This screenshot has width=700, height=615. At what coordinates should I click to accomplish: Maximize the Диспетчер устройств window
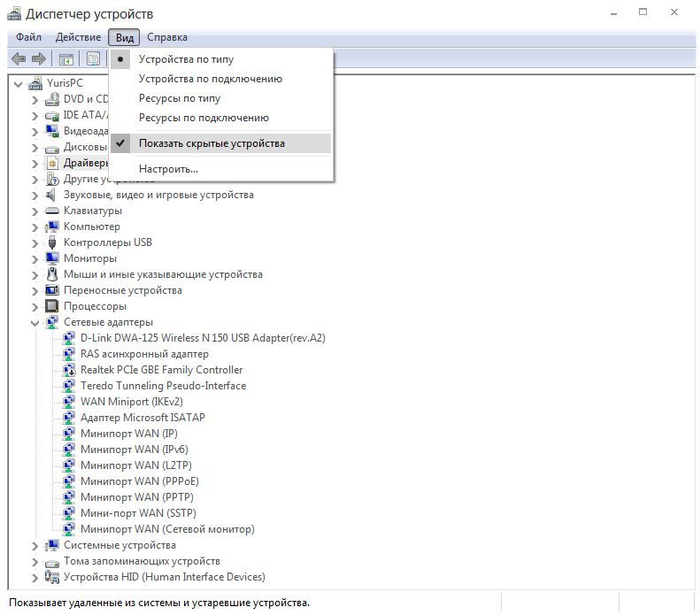pyautogui.click(x=642, y=12)
